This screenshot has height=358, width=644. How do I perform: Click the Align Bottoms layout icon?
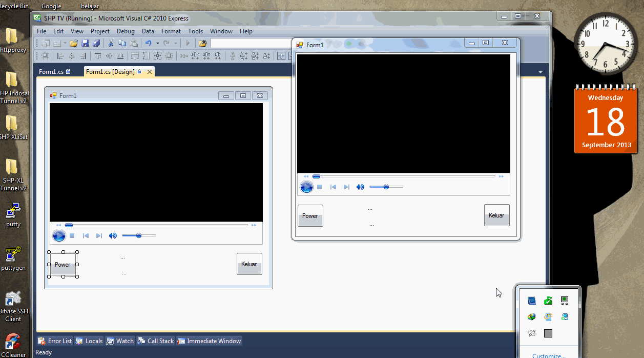click(x=120, y=56)
